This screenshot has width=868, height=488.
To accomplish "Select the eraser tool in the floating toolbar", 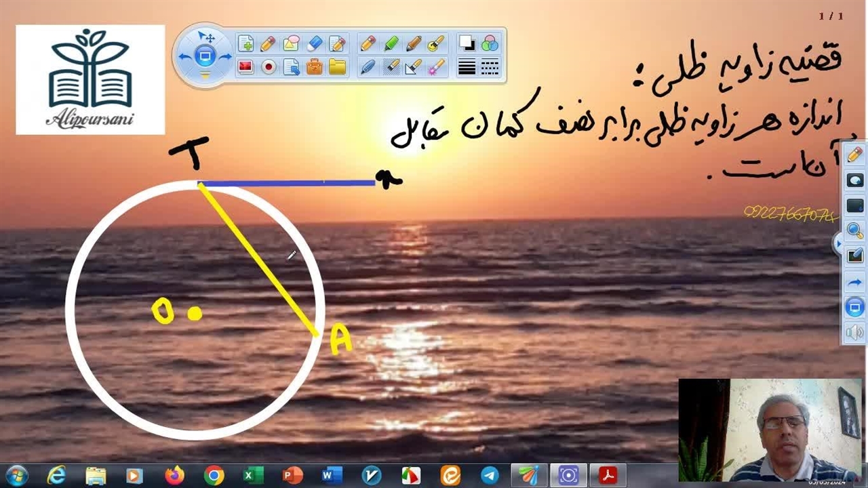I will pyautogui.click(x=314, y=44).
